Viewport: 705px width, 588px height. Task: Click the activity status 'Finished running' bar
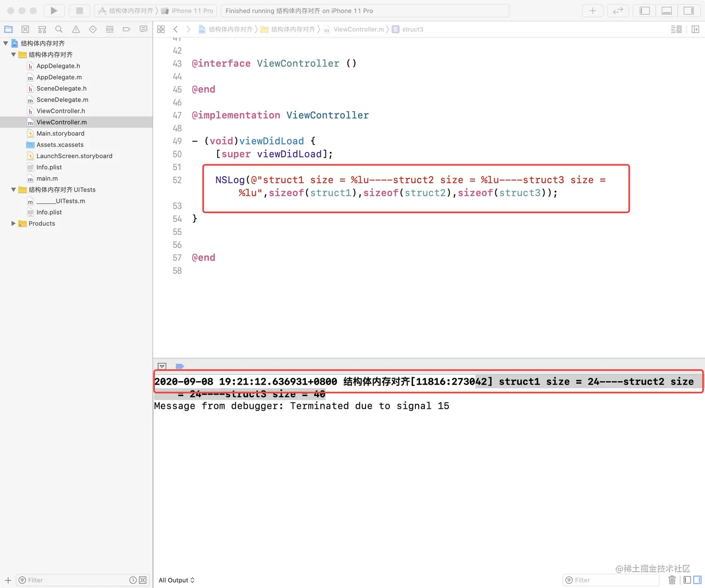click(364, 11)
